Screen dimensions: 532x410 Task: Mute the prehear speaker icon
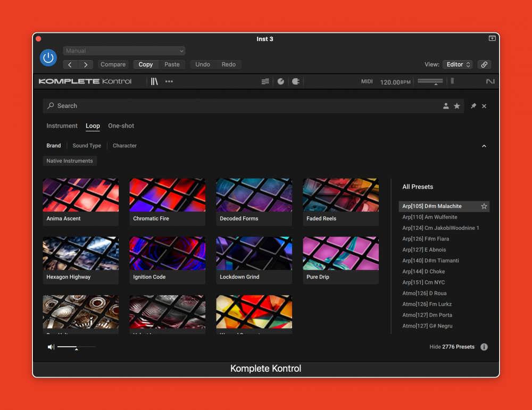(51, 347)
